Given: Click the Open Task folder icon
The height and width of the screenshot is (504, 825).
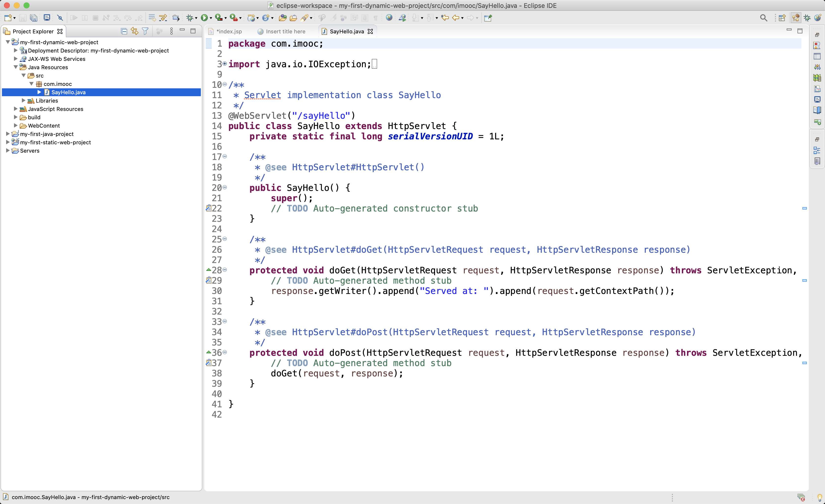Looking at the screenshot, I should pos(293,18).
